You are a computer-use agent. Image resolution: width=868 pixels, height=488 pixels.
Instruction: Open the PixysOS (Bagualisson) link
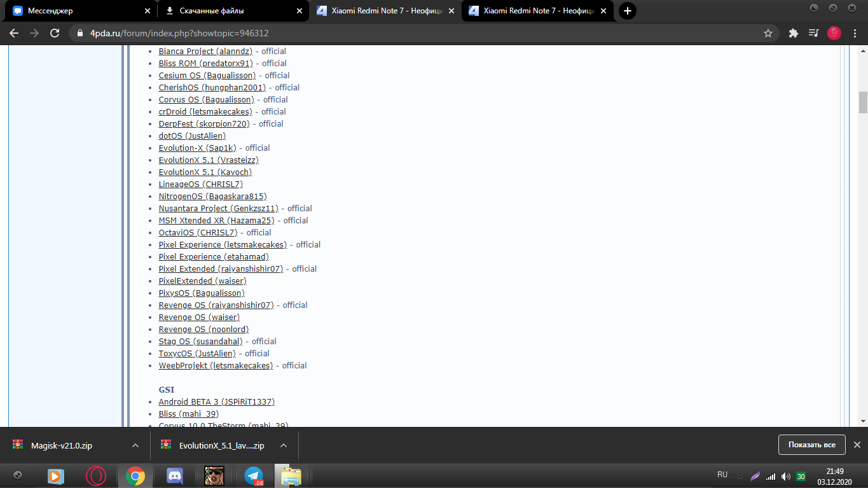tap(202, 293)
